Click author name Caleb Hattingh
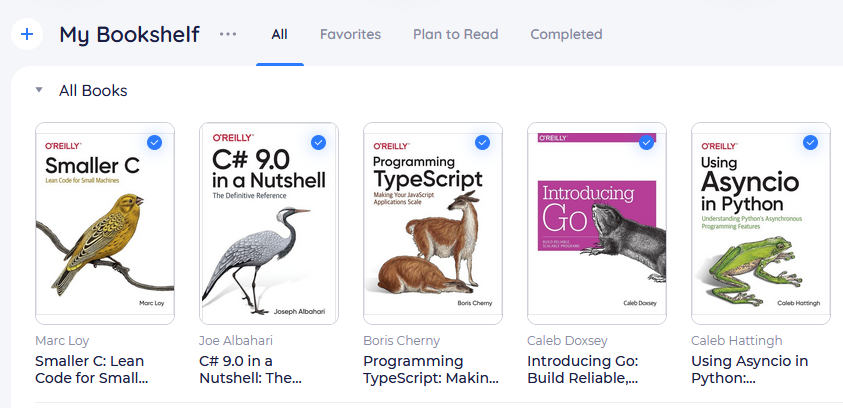 [x=737, y=341]
